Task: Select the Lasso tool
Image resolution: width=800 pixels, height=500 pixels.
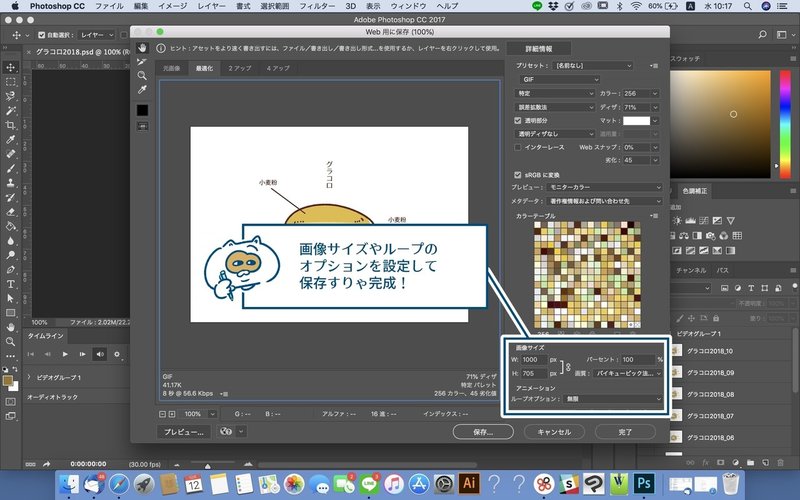Action: point(10,96)
